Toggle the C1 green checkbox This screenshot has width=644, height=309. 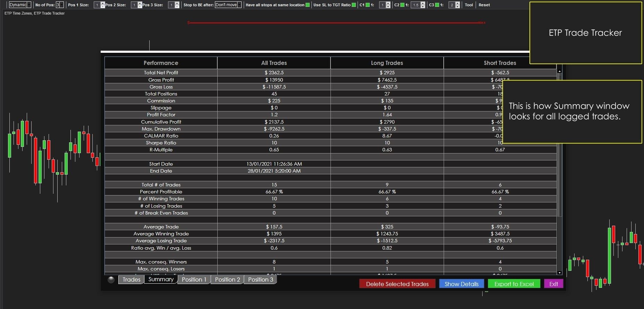(368, 5)
